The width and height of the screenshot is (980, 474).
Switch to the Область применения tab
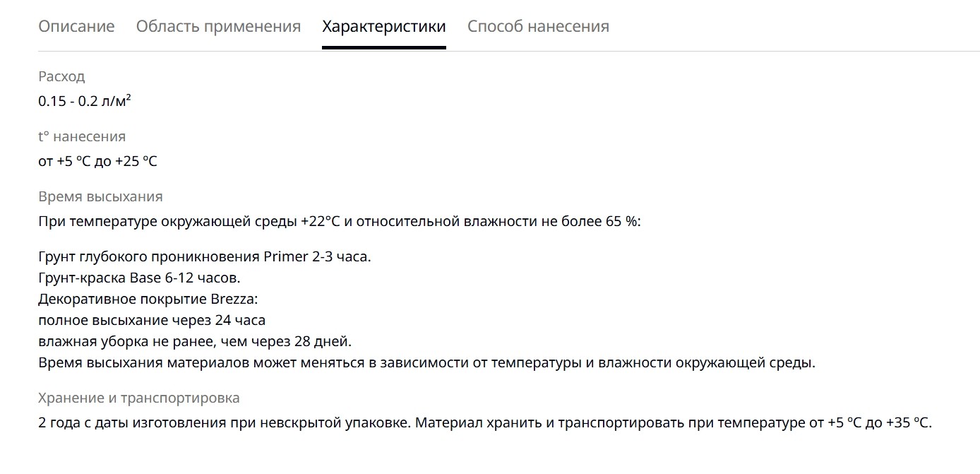click(218, 26)
